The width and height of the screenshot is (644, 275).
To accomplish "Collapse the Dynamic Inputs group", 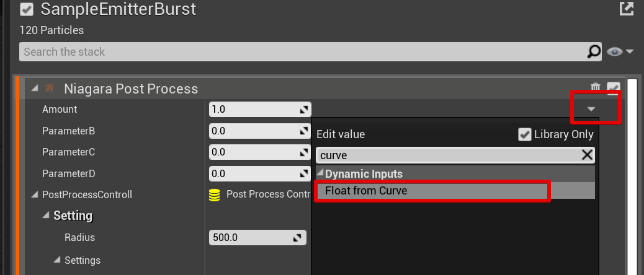I will (x=320, y=173).
